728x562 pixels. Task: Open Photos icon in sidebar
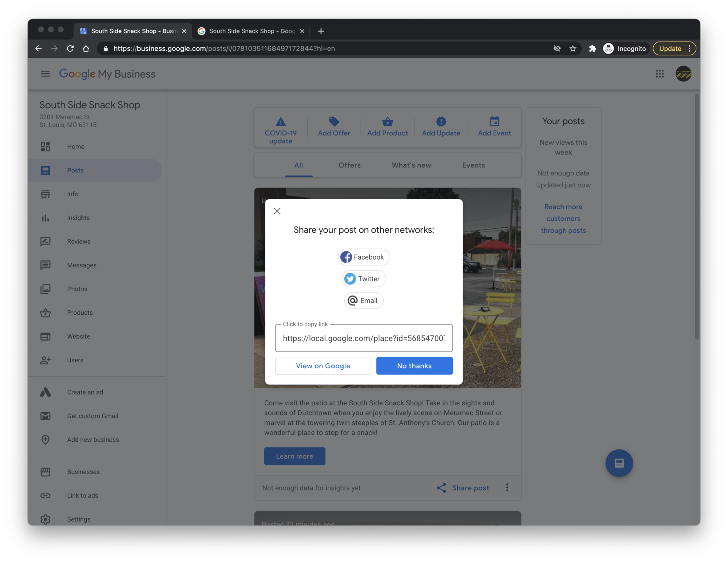[x=45, y=289]
